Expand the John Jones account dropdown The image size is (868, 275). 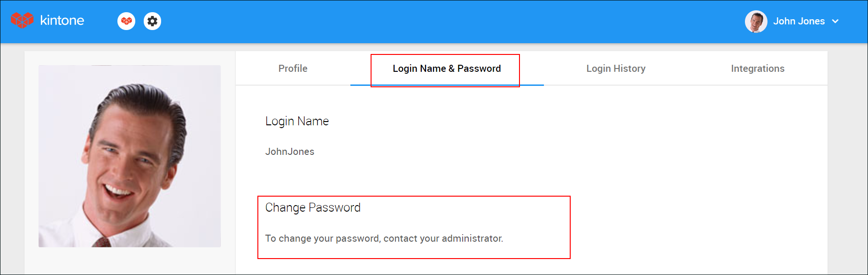[x=836, y=21]
